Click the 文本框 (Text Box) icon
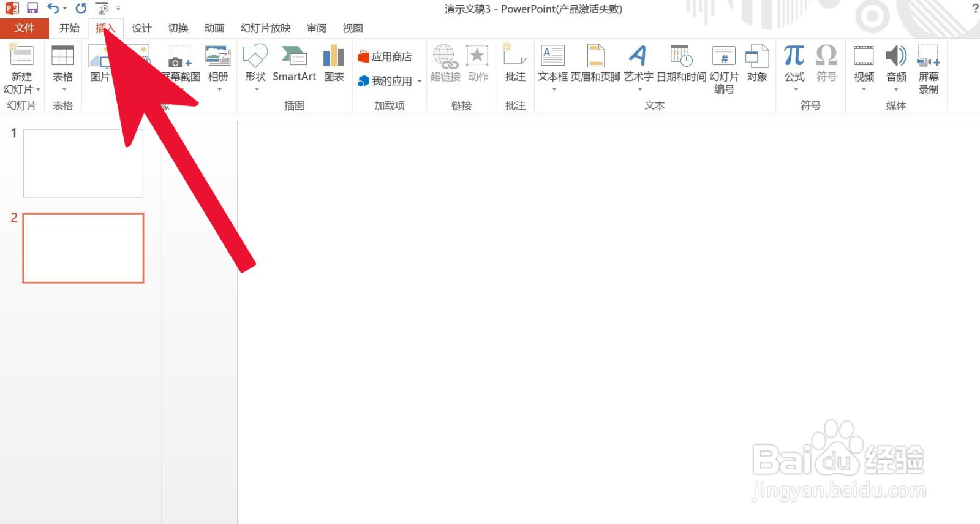This screenshot has width=980, height=524. click(553, 56)
